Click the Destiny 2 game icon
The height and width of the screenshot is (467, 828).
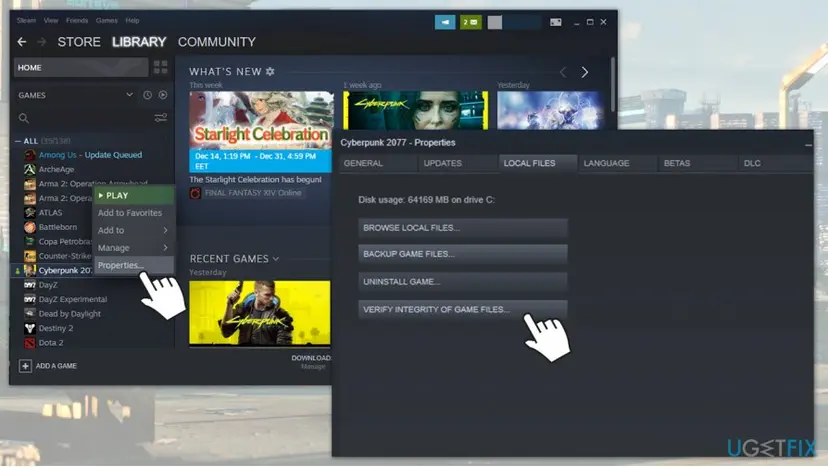[x=30, y=328]
